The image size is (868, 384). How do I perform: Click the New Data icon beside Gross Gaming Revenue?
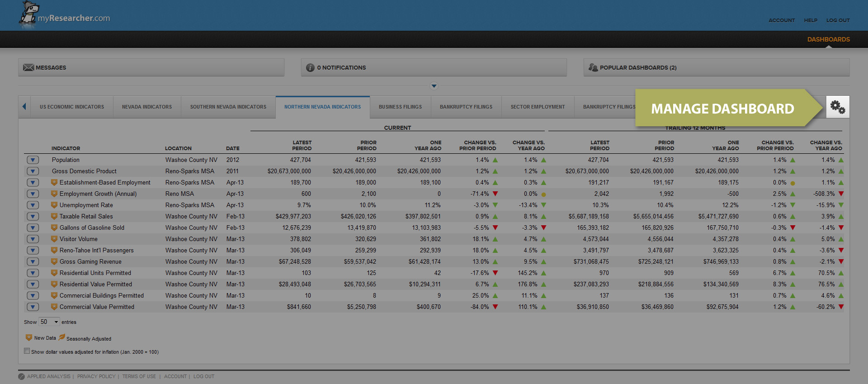tap(54, 261)
